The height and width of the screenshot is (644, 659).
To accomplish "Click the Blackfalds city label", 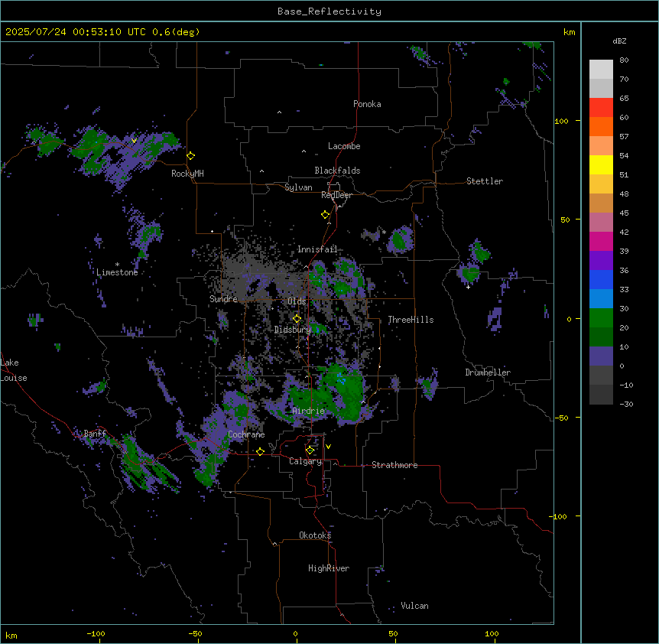I will (337, 171).
